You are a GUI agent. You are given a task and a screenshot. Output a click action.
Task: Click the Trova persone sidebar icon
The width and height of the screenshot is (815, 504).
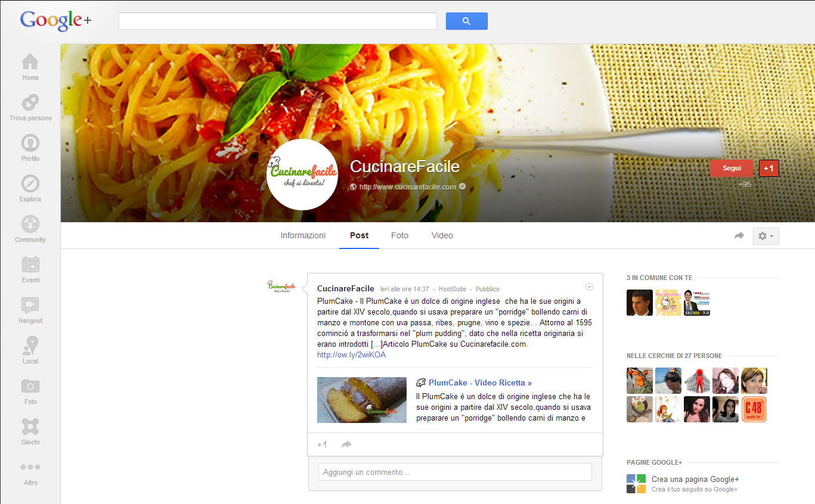[x=30, y=102]
